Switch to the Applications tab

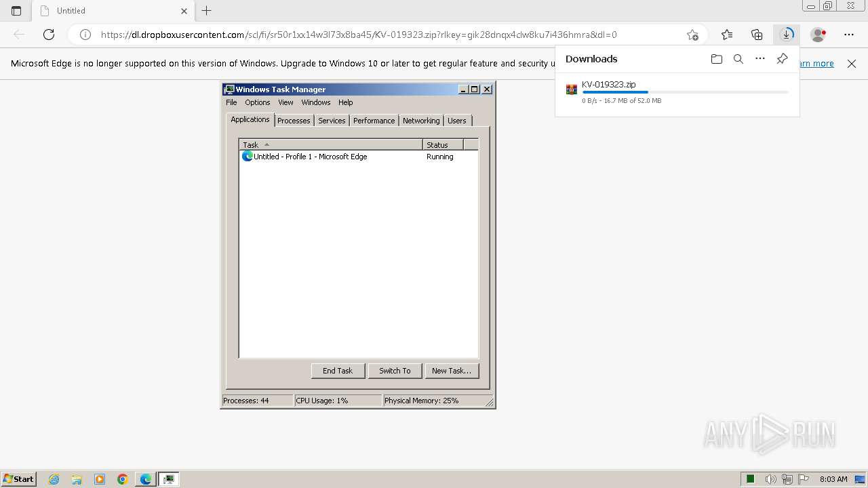[x=250, y=119]
